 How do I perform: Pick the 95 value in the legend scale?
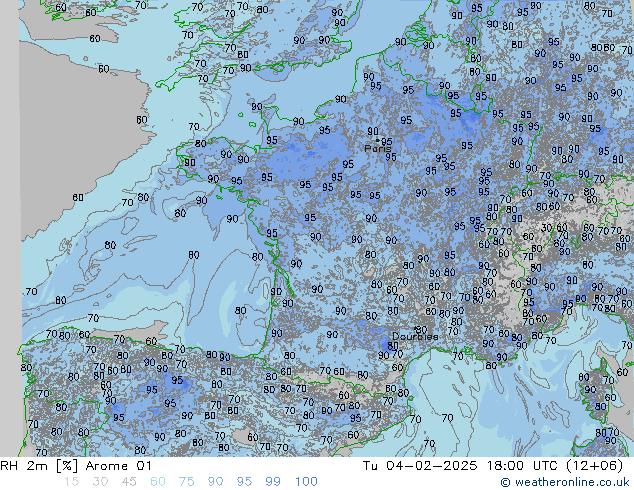coord(244,482)
